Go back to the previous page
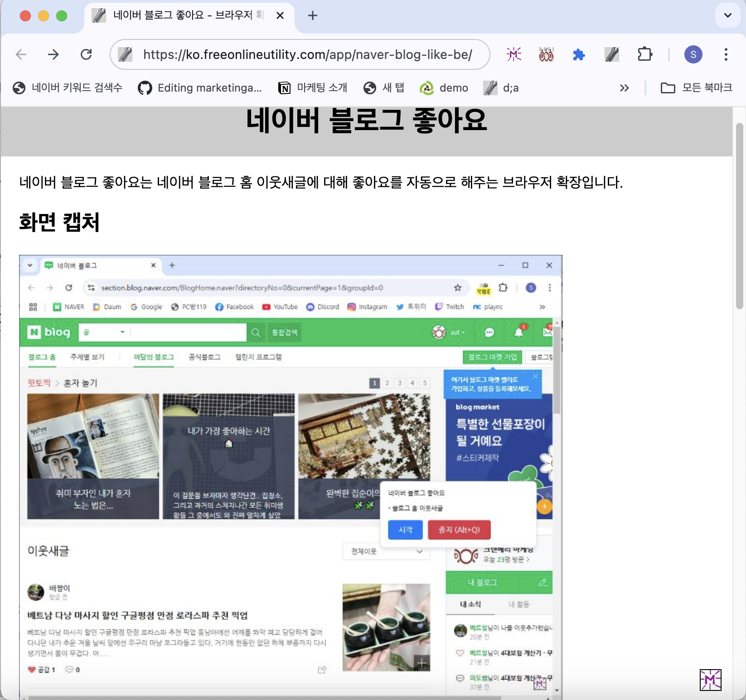 coord(21,54)
